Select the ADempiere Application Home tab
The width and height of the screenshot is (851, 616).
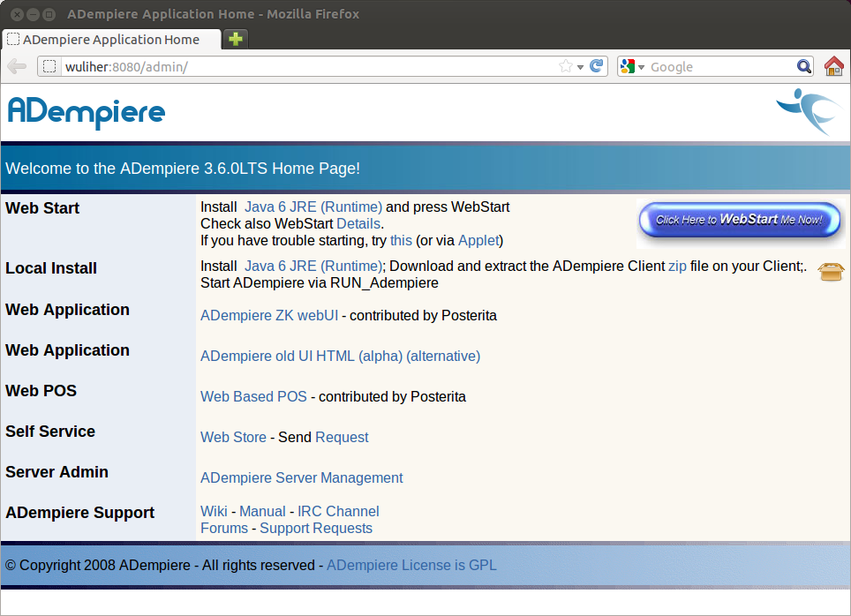[111, 40]
